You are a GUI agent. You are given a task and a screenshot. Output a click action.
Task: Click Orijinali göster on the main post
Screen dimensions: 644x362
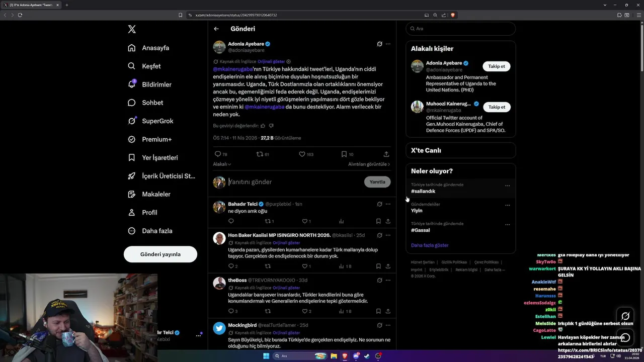[271, 61]
